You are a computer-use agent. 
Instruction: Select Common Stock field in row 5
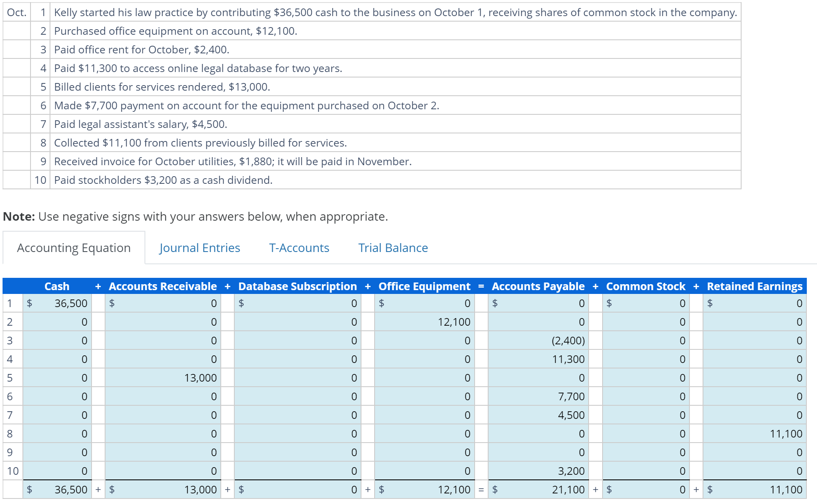tap(646, 378)
